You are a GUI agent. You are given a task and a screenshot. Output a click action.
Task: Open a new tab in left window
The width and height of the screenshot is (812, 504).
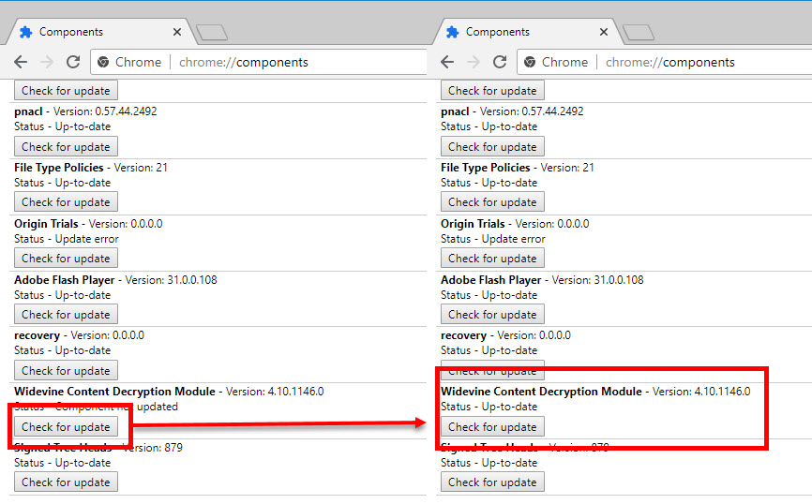point(212,33)
